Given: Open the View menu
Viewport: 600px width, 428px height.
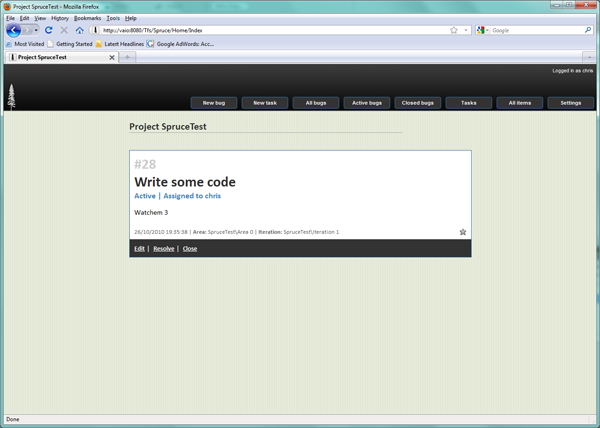Looking at the screenshot, I should coord(40,18).
